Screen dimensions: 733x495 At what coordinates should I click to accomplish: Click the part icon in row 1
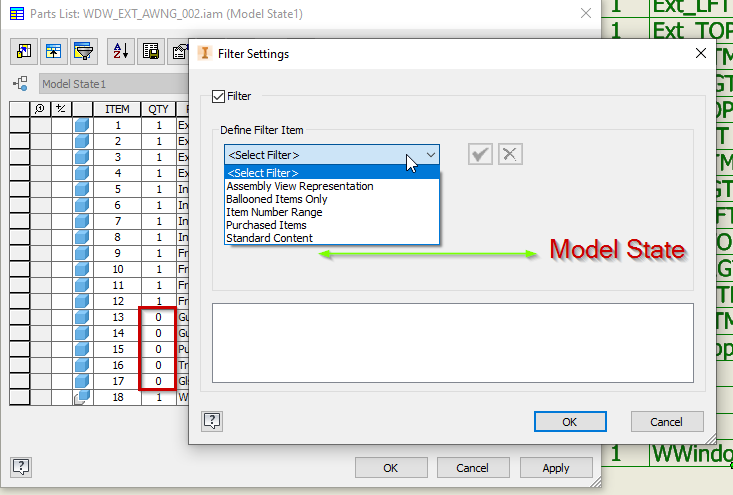tap(82, 125)
